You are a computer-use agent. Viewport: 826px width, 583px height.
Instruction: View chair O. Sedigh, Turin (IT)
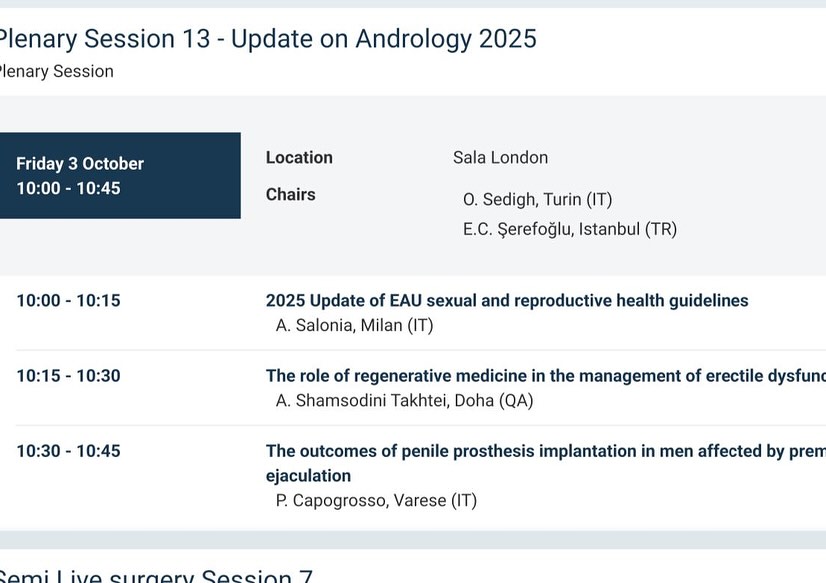(x=537, y=200)
